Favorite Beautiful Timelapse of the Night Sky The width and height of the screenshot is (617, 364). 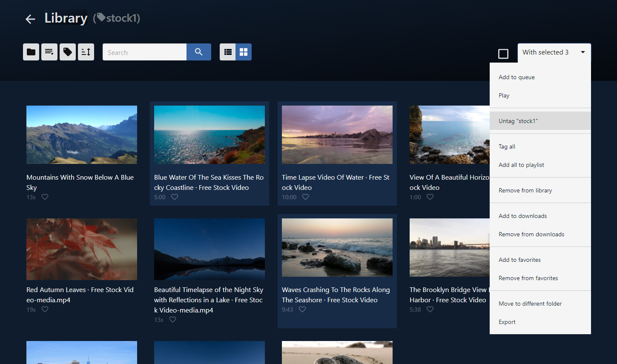point(173,320)
